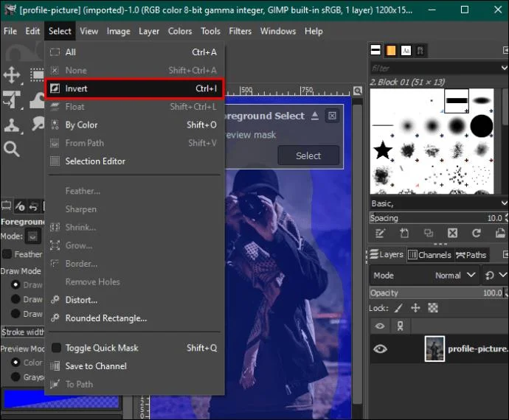
Task: Choose By Color from Select menu
Action: tap(134, 125)
